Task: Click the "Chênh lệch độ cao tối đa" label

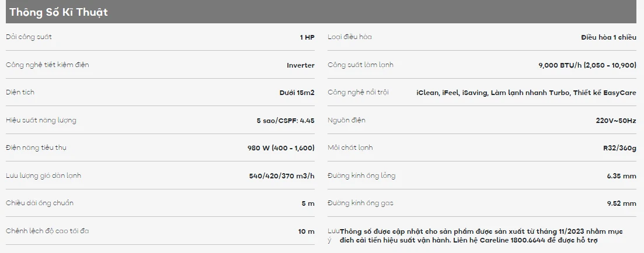Action: (x=47, y=231)
